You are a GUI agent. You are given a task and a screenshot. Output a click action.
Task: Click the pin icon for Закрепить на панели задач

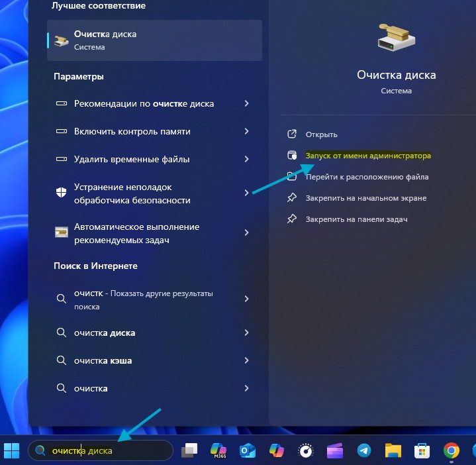pos(292,219)
